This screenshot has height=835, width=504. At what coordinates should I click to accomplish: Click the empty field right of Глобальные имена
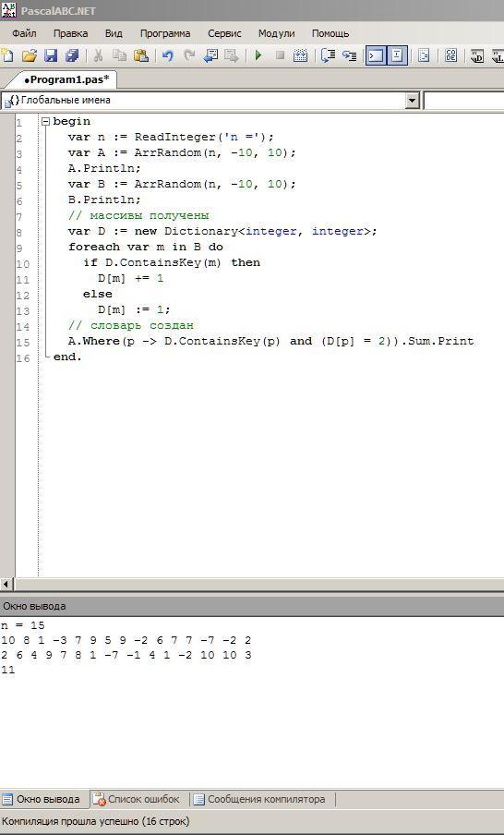coord(463,100)
